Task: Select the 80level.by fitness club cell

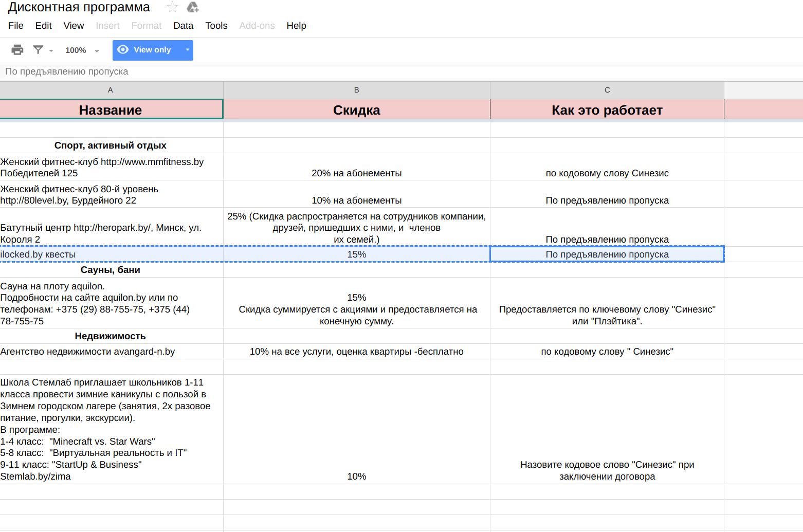Action: coord(111,194)
